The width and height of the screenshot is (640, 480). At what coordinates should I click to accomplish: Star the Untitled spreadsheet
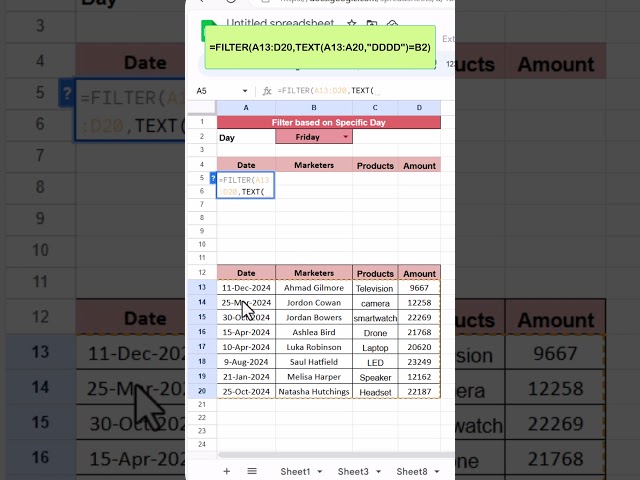351,24
